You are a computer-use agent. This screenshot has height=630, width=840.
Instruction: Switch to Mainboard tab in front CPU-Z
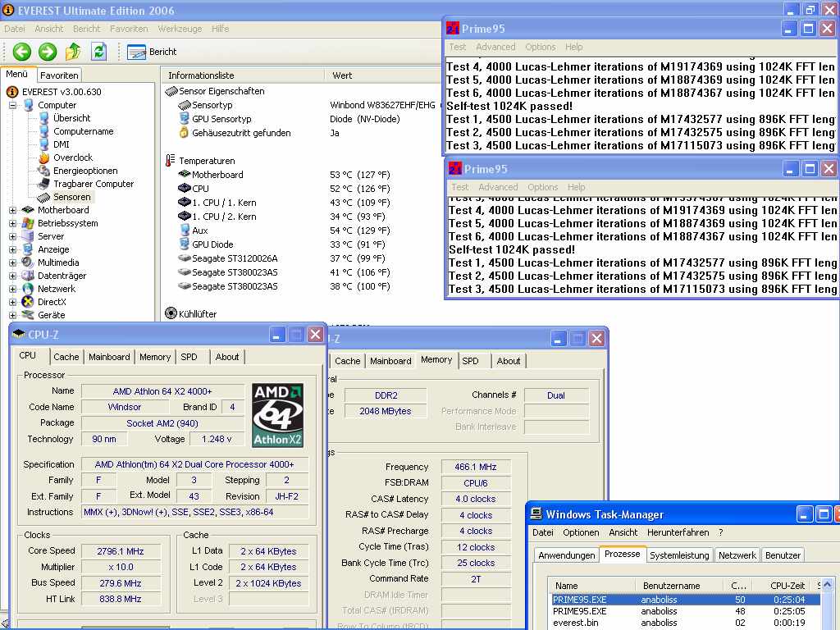[x=109, y=357]
